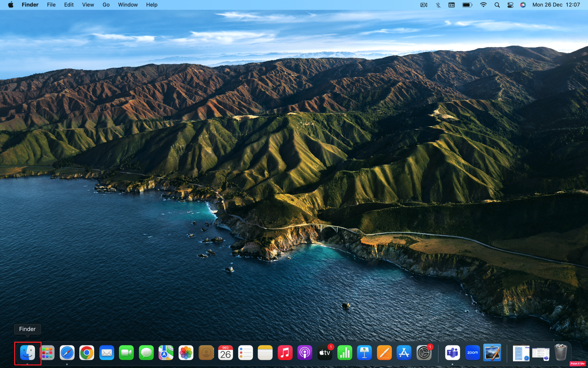The image size is (588, 368).
Task: Open the Zoom app icon
Action: (x=472, y=353)
